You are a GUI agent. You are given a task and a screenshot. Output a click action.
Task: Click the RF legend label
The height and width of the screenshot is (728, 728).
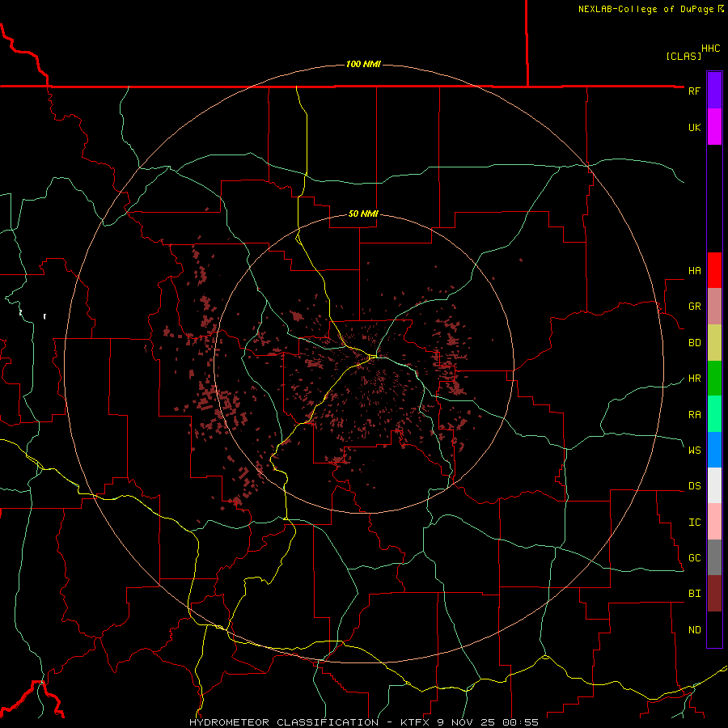coord(694,91)
